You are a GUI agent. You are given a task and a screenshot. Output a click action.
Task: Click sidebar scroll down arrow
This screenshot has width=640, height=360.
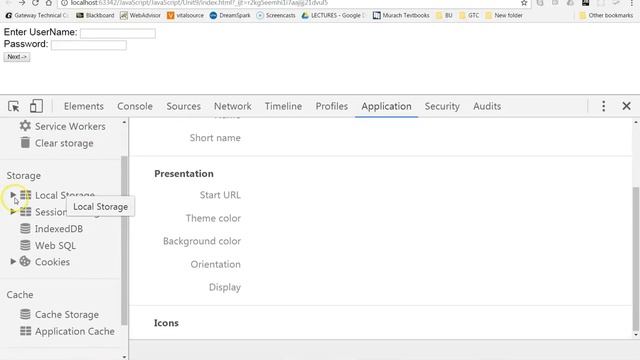[124, 357]
